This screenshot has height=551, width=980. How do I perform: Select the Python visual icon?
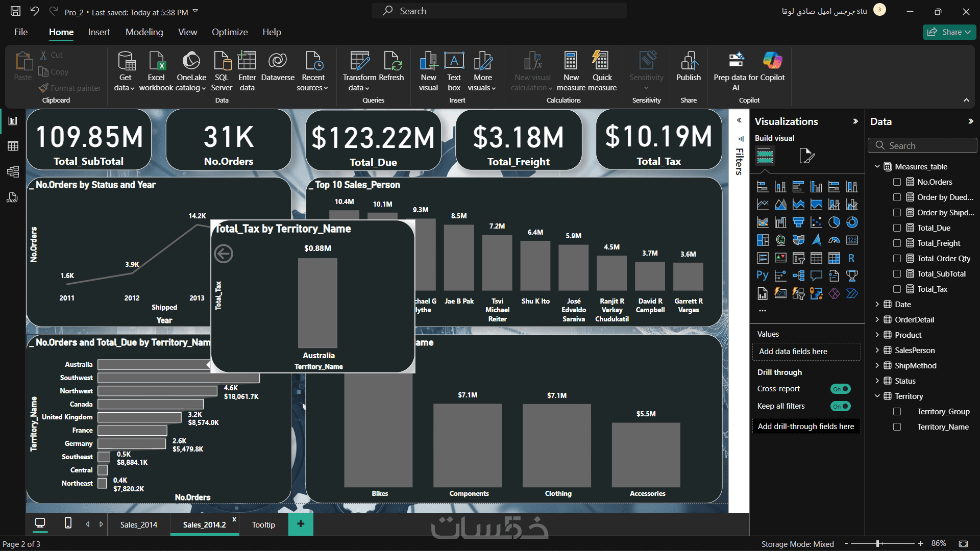tap(762, 275)
